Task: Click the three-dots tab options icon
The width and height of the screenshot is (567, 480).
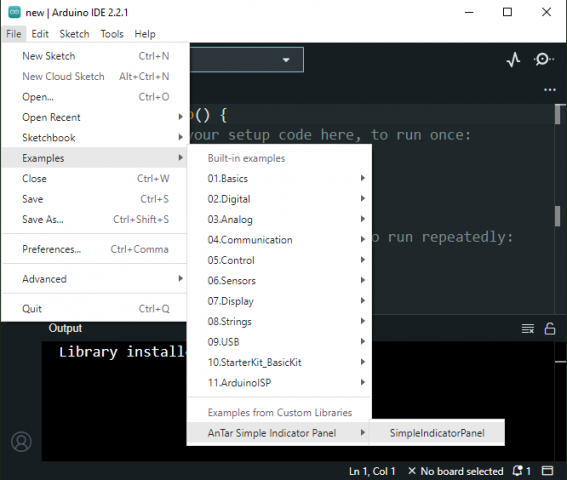Action: (550, 90)
